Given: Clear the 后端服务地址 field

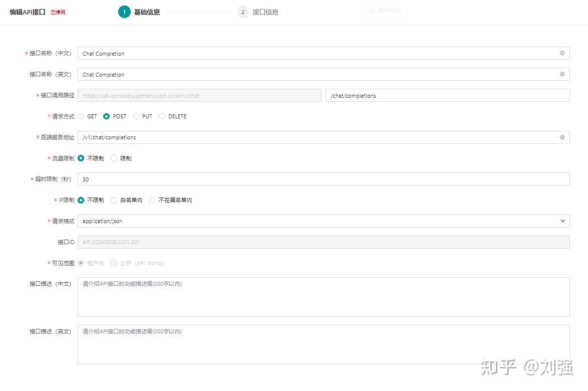Looking at the screenshot, I should (562, 137).
